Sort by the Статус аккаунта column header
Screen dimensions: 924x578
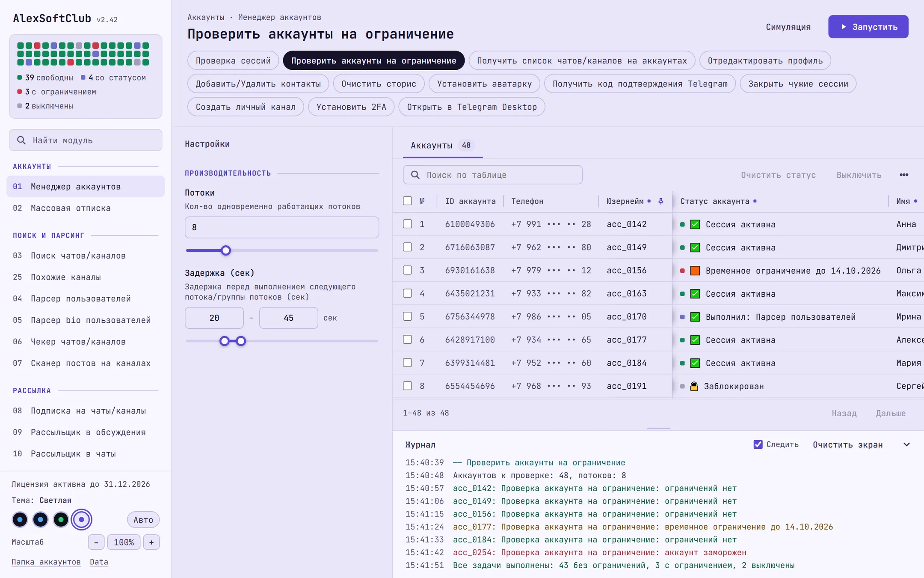tap(715, 201)
